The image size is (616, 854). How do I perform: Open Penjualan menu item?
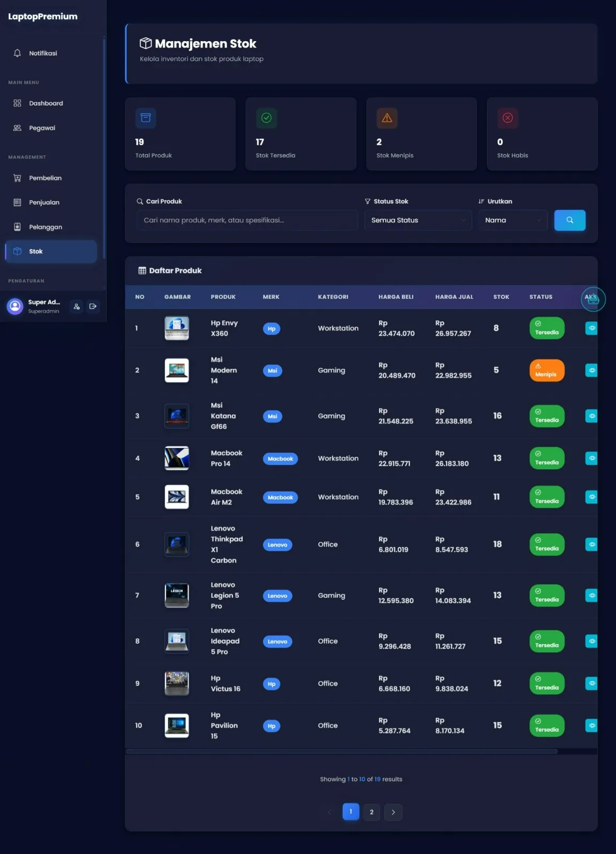pyautogui.click(x=51, y=202)
